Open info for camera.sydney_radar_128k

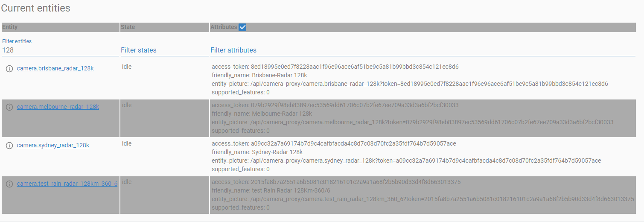9,146
